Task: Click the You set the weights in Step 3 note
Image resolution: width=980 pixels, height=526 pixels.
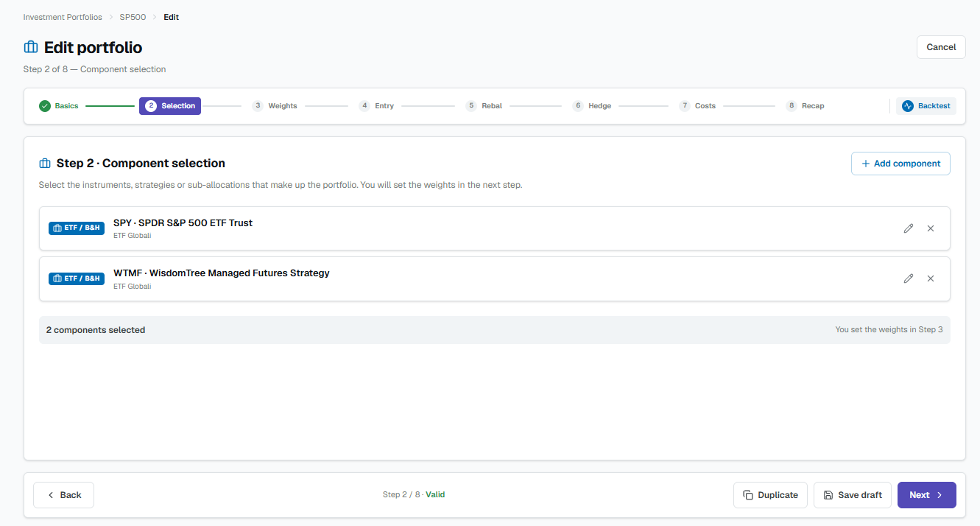Action: click(889, 330)
